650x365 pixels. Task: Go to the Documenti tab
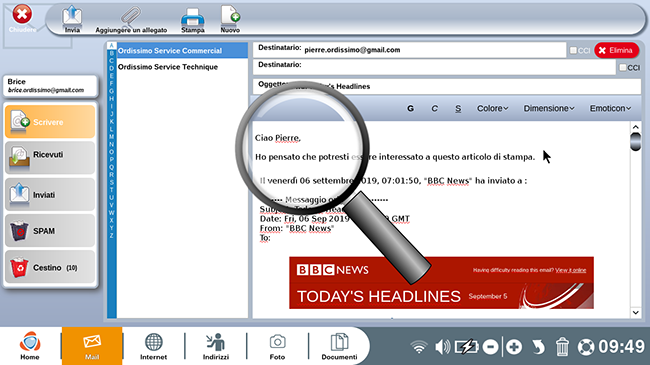(x=339, y=346)
